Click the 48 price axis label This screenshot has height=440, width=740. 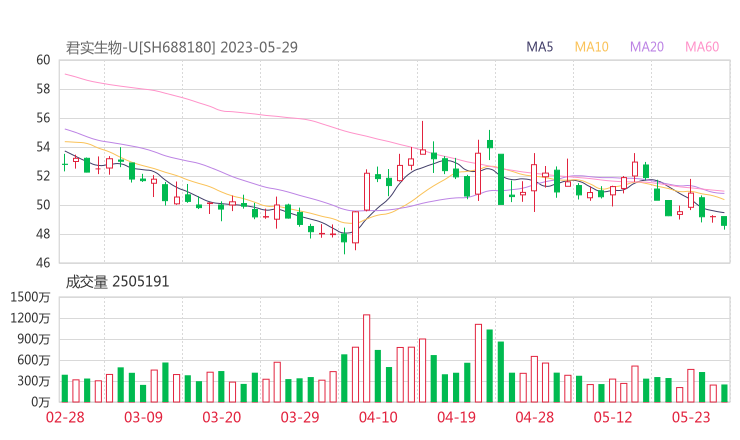43,234
